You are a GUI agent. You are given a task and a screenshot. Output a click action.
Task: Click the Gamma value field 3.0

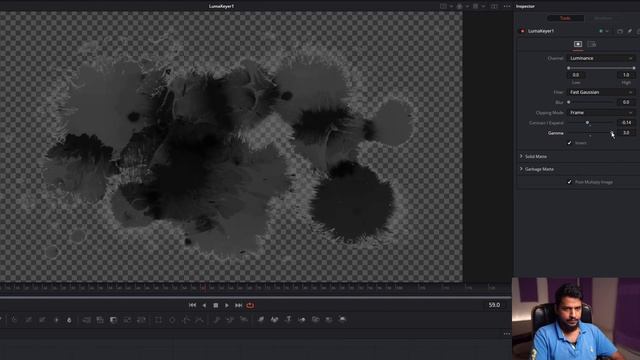point(627,133)
